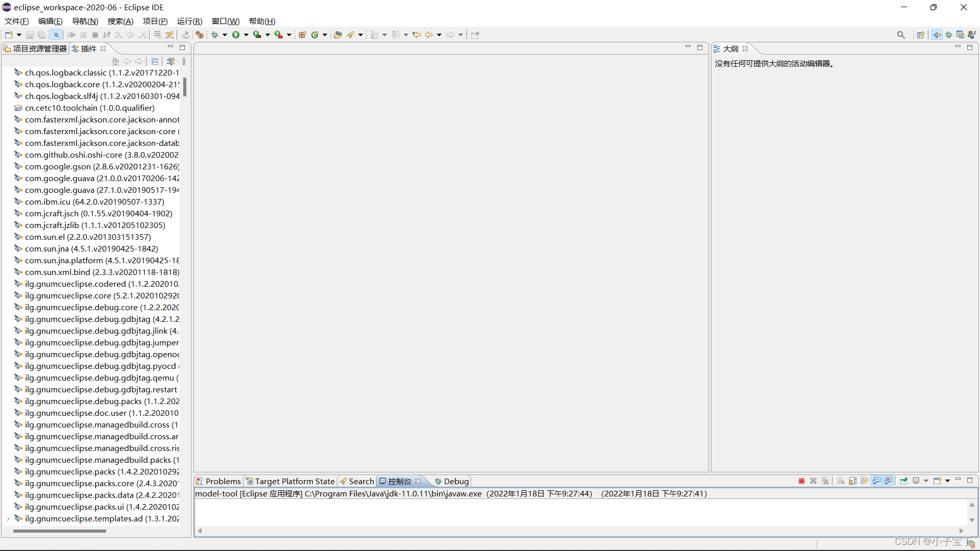The width and height of the screenshot is (980, 551).
Task: Click the Open Type folder icon in toolbar
Action: click(338, 35)
